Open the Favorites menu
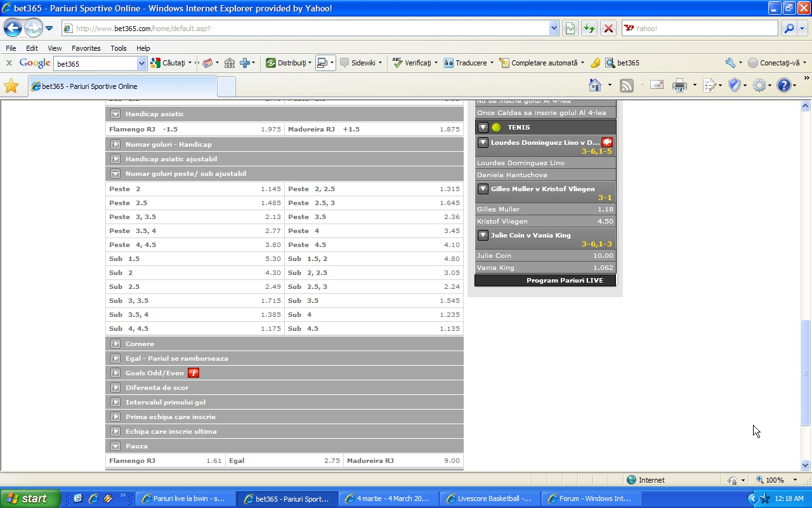Viewport: 812px width, 508px height. [x=86, y=48]
